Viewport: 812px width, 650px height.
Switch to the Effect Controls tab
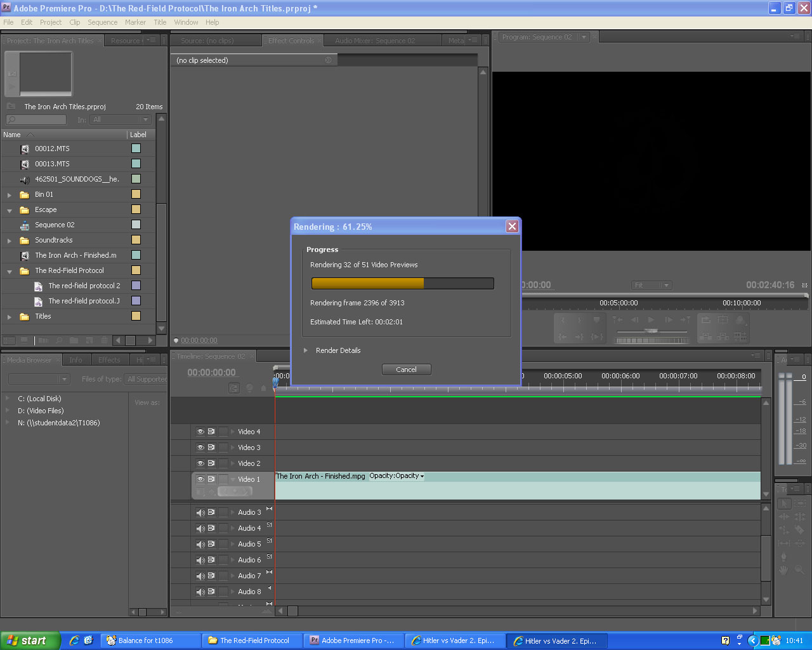tap(291, 41)
